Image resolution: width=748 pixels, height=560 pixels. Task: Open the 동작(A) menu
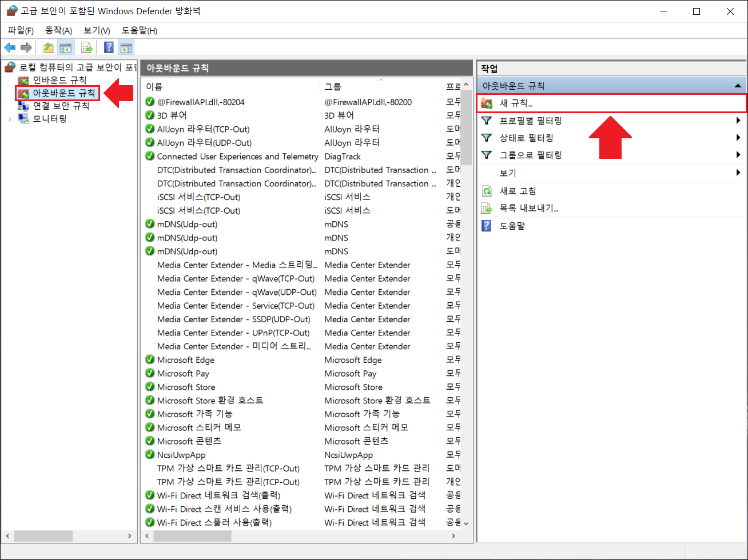tap(59, 30)
